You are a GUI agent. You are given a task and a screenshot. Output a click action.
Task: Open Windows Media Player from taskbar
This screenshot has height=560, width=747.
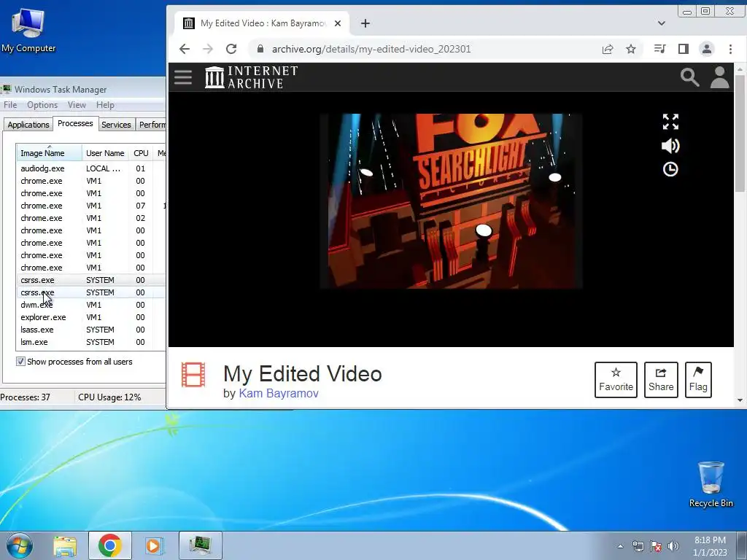pyautogui.click(x=154, y=545)
